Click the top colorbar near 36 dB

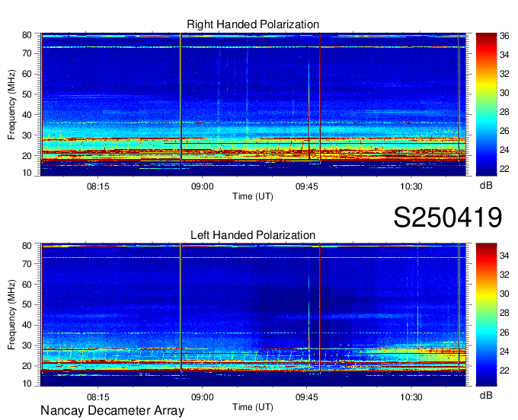pos(486,36)
